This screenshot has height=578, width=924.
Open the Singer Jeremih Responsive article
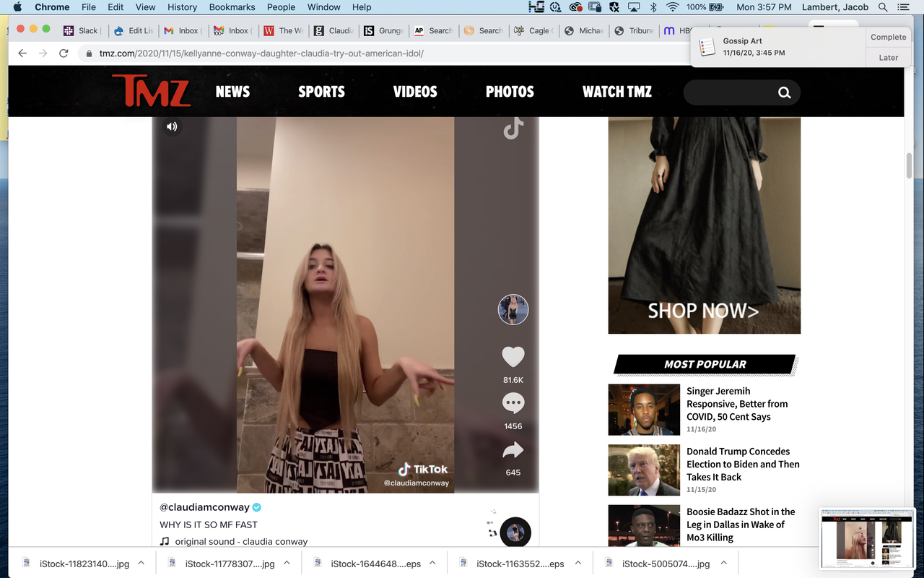click(x=737, y=404)
